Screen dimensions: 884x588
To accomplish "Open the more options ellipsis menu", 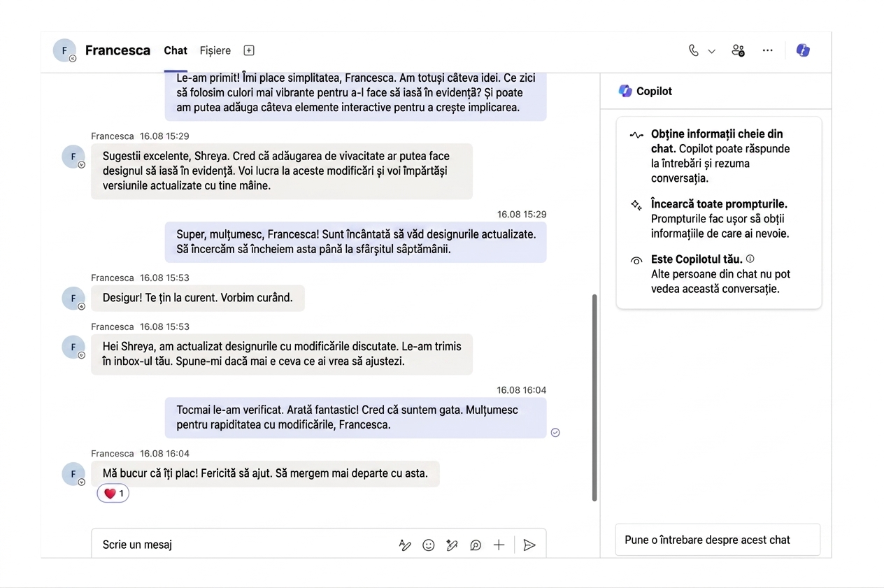I will click(x=768, y=50).
